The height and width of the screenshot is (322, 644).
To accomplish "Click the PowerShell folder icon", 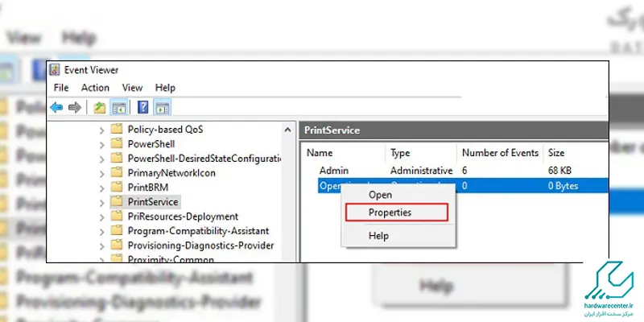I will 117,144.
